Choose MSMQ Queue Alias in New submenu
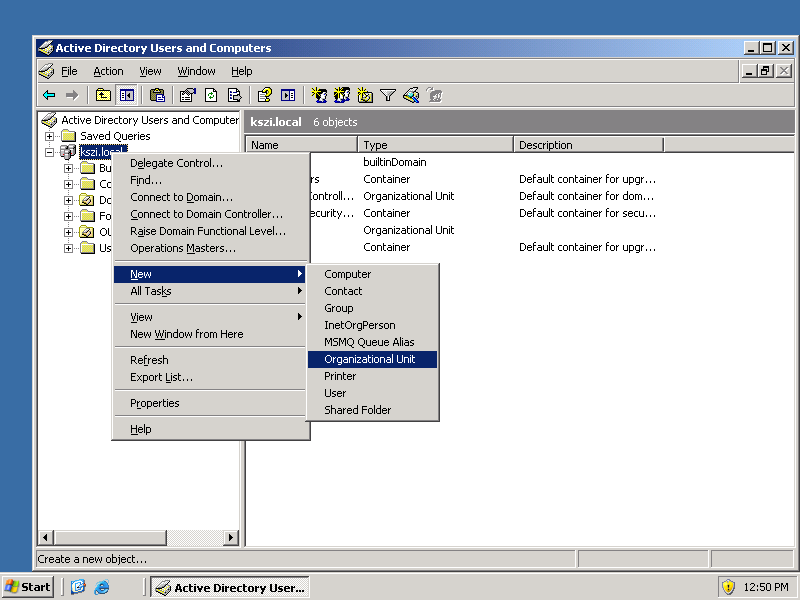Viewport: 800px width, 600px height. tap(372, 342)
